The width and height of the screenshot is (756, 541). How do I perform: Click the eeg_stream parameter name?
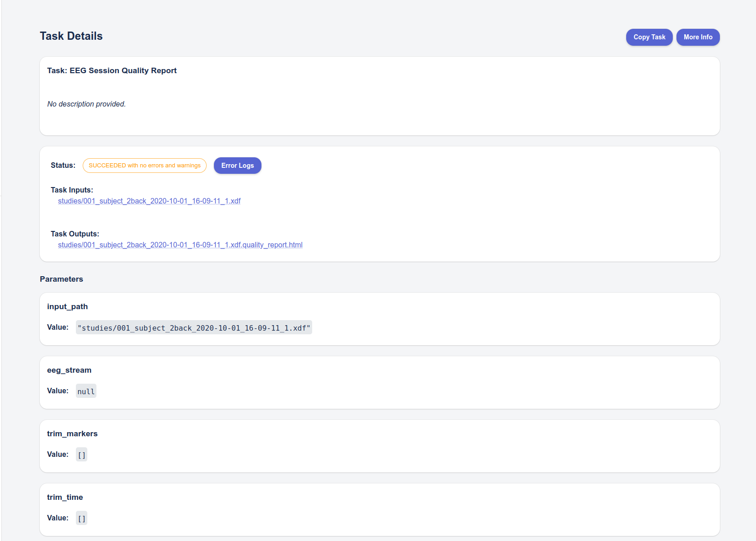point(69,370)
